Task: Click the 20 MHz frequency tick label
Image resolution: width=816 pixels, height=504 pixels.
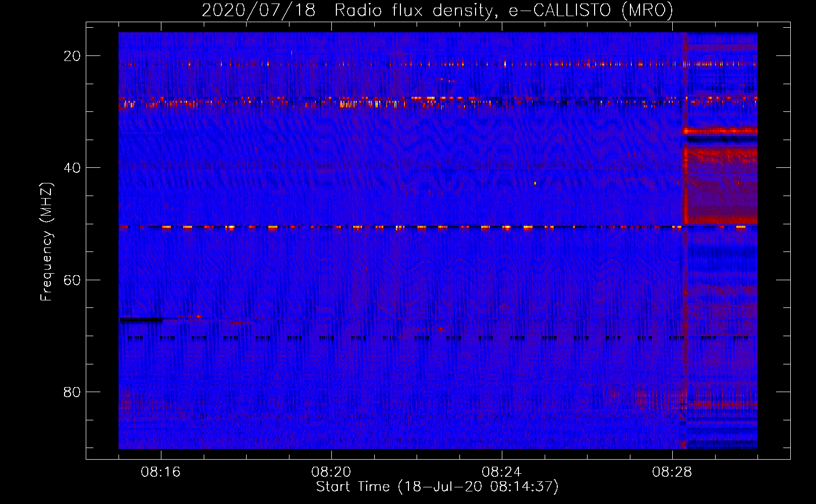Action: (x=73, y=56)
